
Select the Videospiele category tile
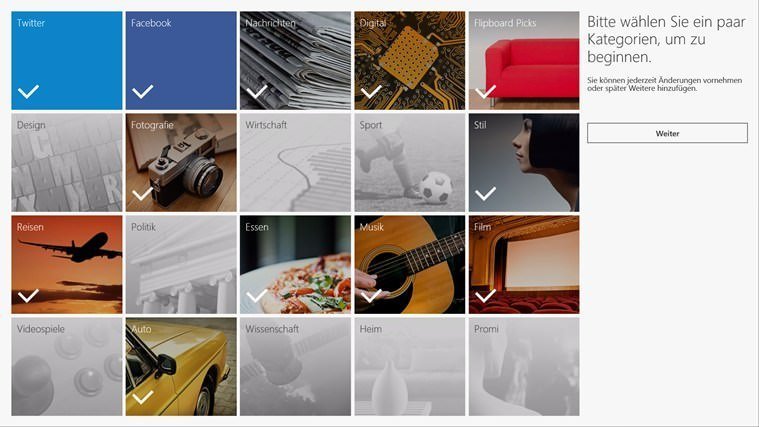[67, 366]
